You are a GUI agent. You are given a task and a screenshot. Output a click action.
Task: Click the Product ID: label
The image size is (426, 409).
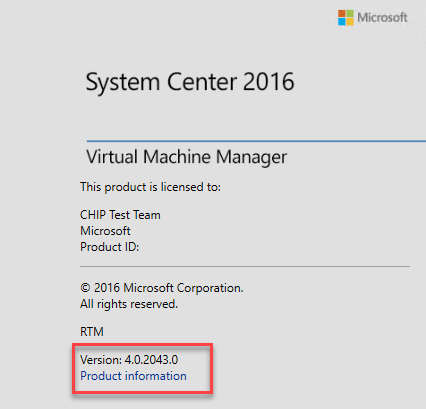109,247
